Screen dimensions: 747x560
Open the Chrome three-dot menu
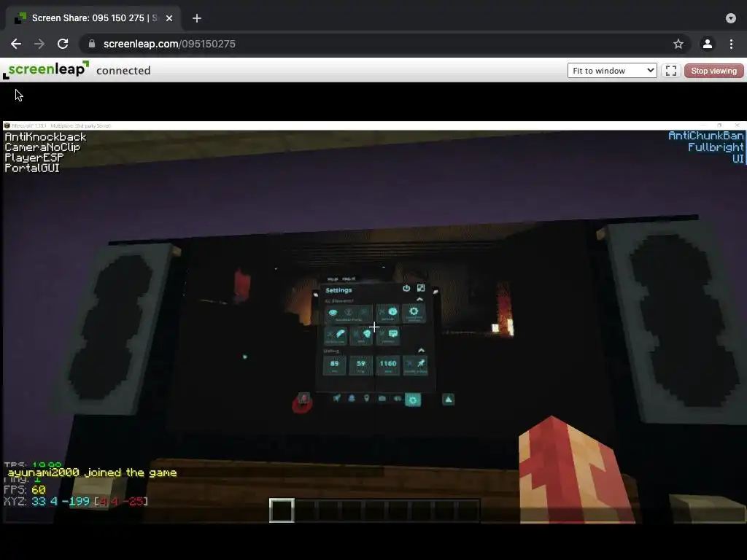731,44
